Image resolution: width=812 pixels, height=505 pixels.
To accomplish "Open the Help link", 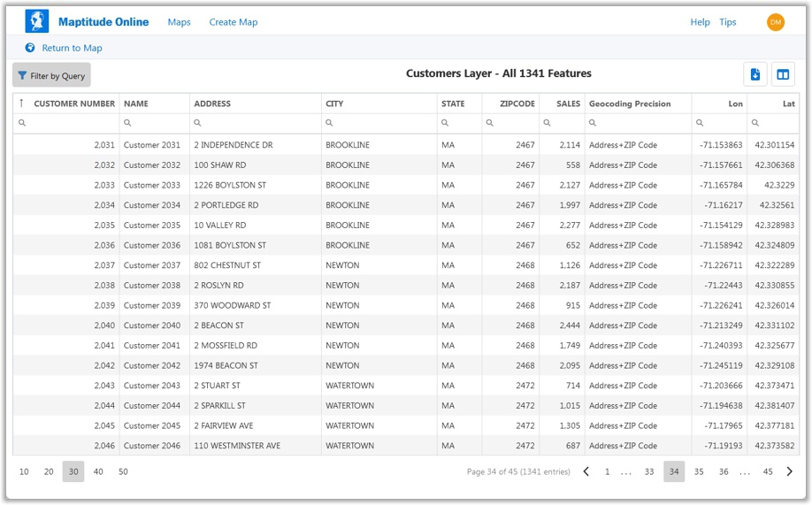I will pyautogui.click(x=700, y=22).
